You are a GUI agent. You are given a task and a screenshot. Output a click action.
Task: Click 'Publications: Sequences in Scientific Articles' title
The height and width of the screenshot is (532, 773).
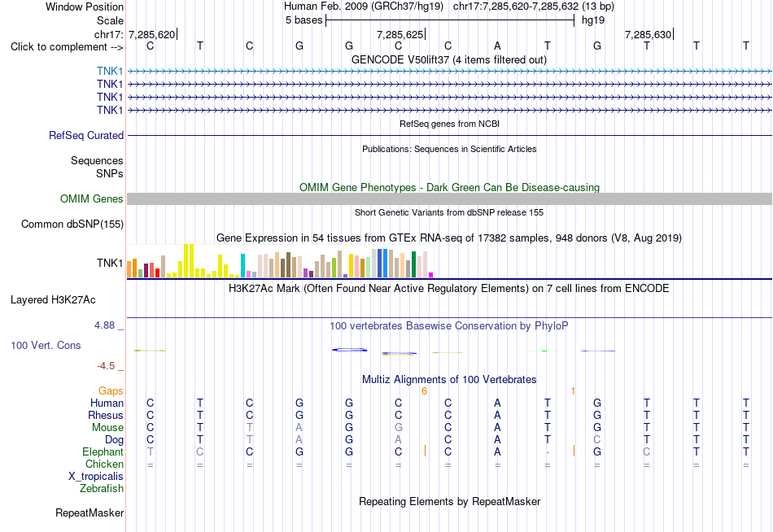[449, 149]
